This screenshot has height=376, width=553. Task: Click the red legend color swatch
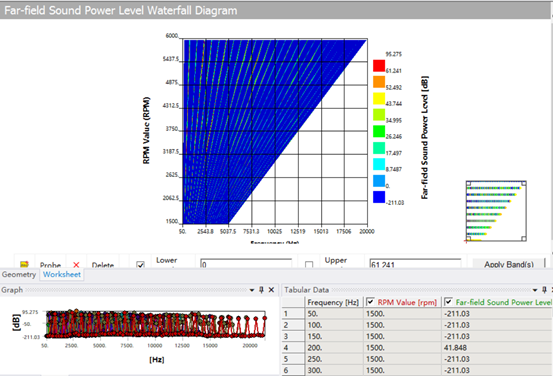(x=379, y=66)
